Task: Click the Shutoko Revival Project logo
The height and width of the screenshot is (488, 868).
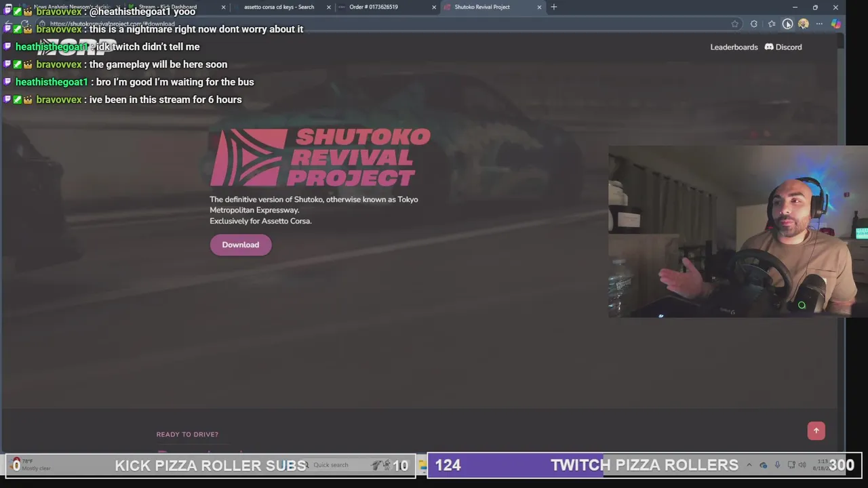Action: 320,157
